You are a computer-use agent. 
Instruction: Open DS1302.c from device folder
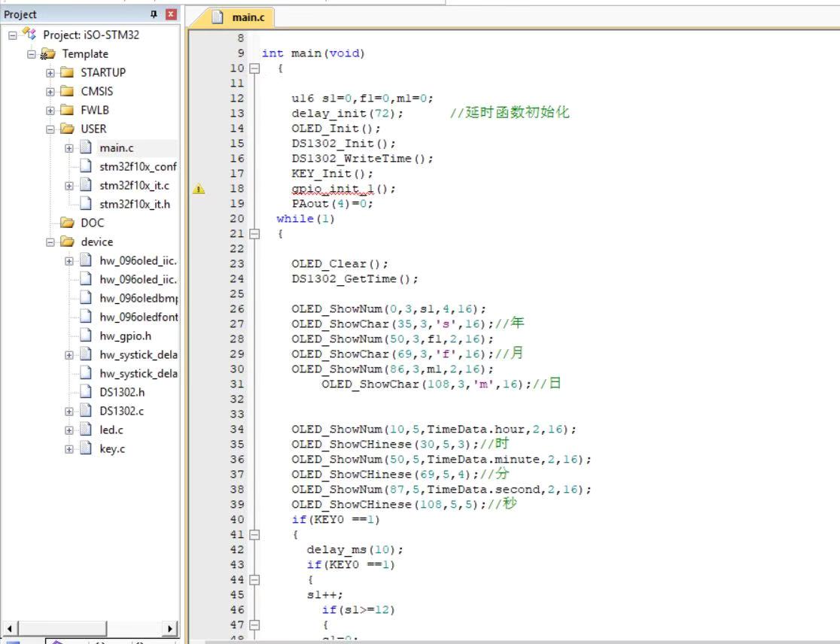[x=122, y=411]
